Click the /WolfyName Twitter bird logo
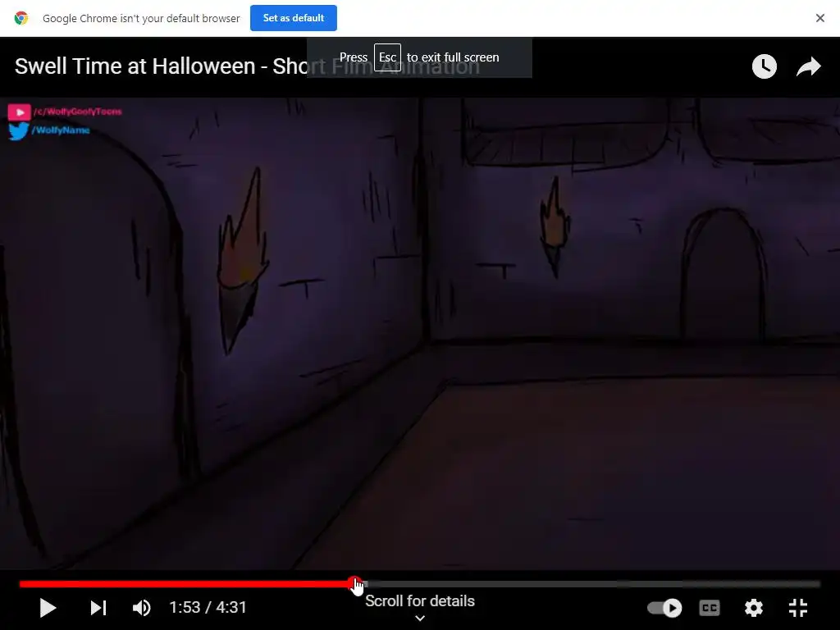Viewport: 840px width, 630px height. coord(18,130)
